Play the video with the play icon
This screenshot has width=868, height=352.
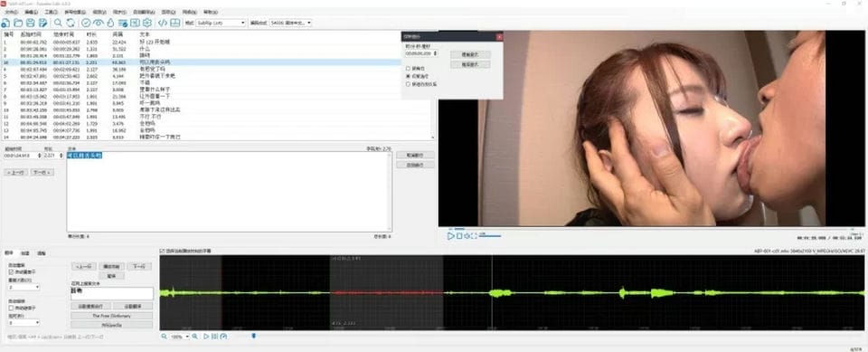point(450,235)
